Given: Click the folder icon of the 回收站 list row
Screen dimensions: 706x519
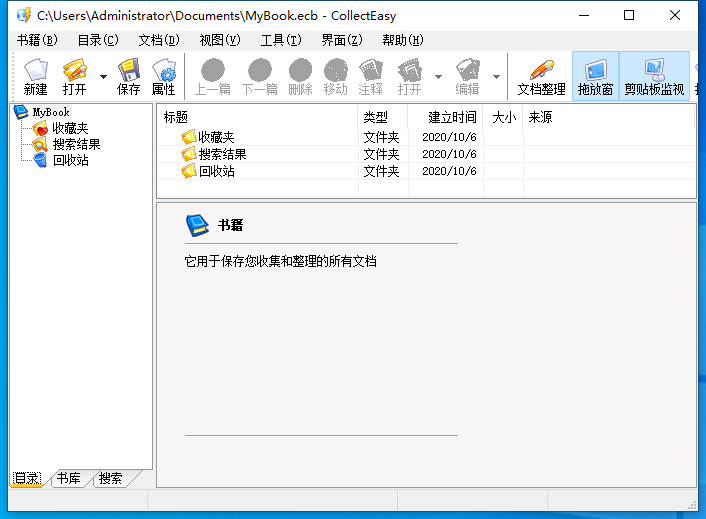Looking at the screenshot, I should [189, 171].
